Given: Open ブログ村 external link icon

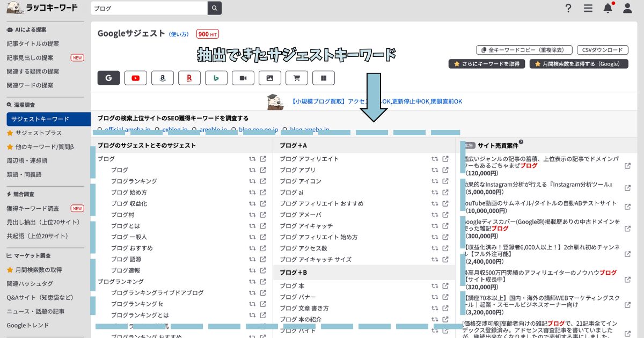Looking at the screenshot, I should point(263,215).
